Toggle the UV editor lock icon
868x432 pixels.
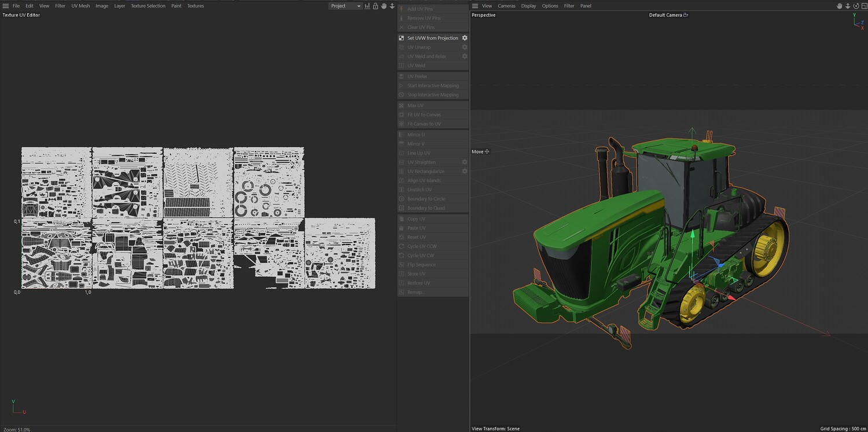click(x=376, y=6)
